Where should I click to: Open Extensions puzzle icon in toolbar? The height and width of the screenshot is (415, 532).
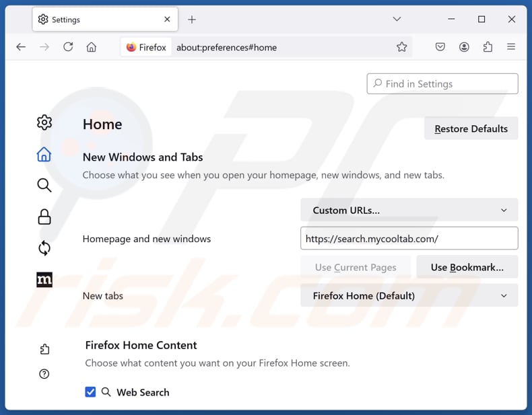[x=488, y=47]
